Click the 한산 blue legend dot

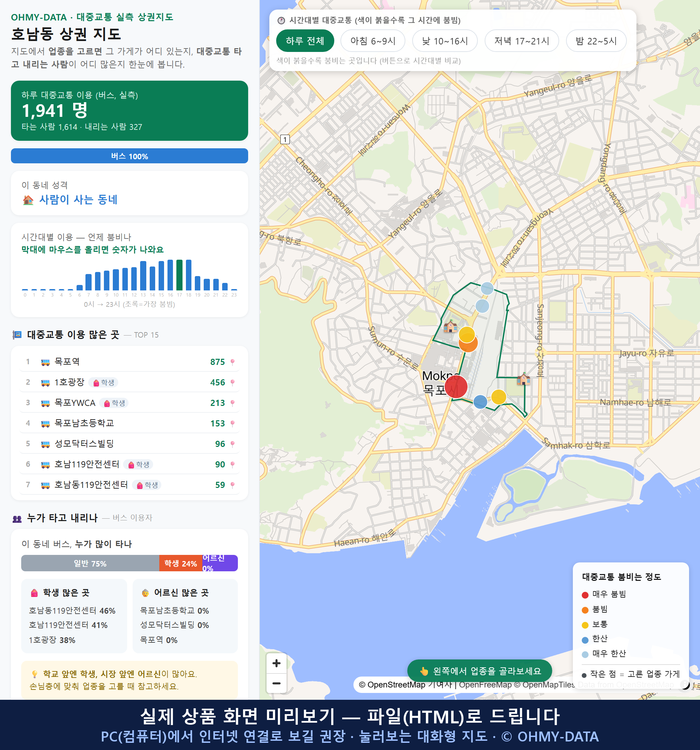point(585,640)
